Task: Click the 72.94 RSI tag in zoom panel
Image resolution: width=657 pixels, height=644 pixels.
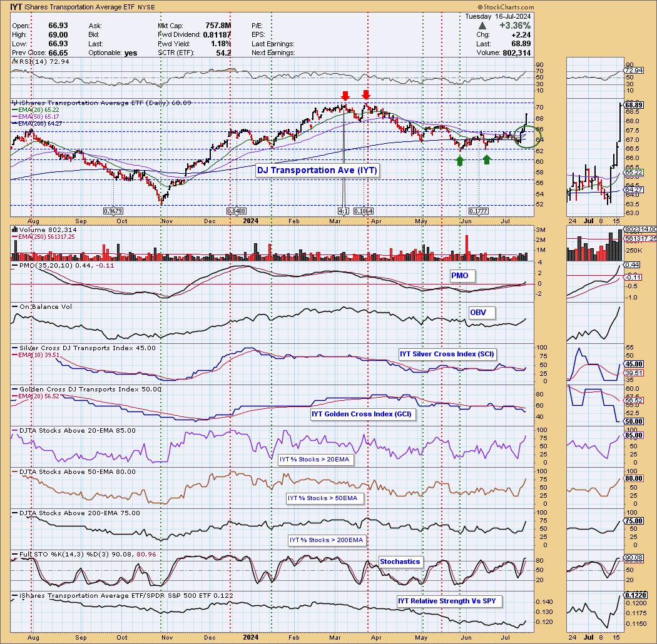Action: (633, 71)
